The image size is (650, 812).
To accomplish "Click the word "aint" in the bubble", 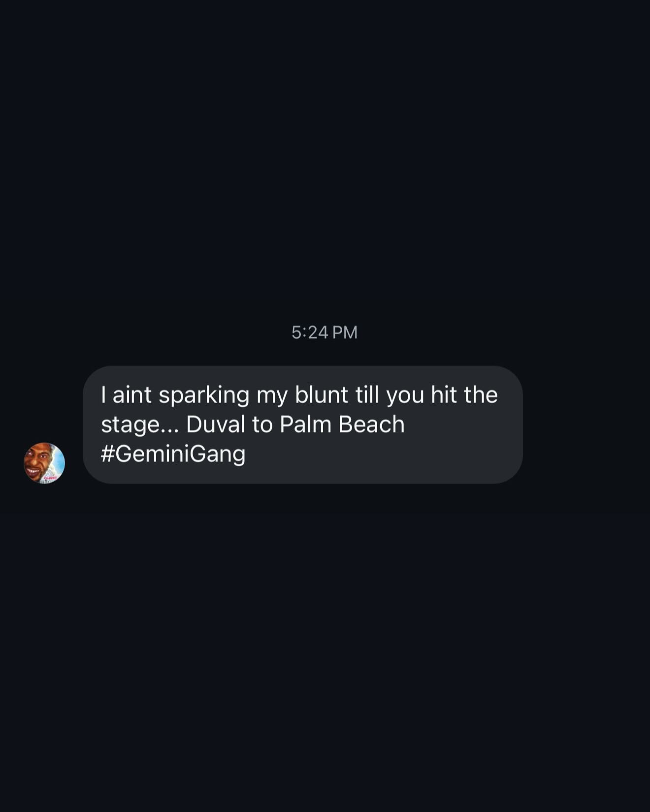I will tap(132, 394).
